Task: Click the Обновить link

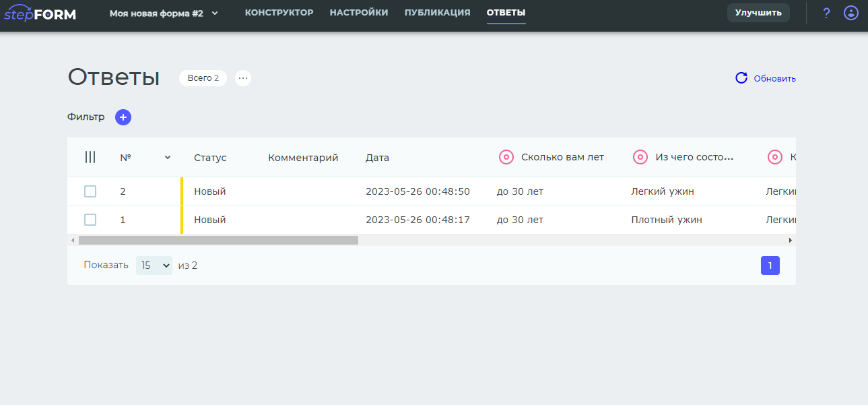Action: 773,78
